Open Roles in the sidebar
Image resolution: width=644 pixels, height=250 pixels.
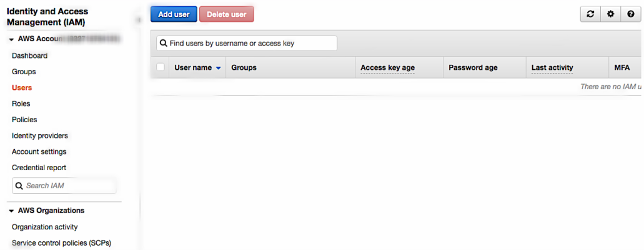coord(21,103)
